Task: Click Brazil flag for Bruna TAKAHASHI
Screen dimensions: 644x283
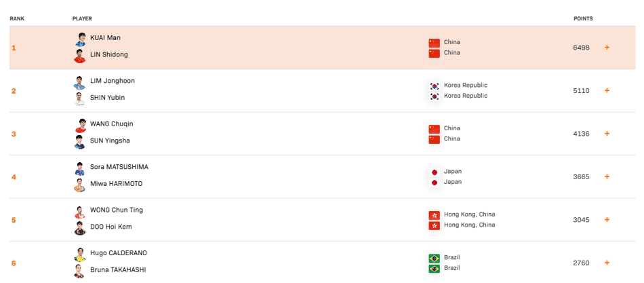Action: tap(434, 269)
